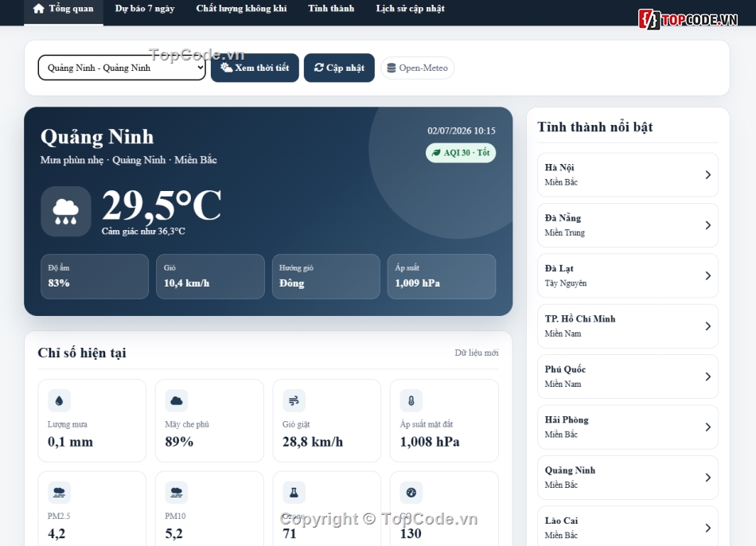The width and height of the screenshot is (756, 546).
Task: Click the TP. Hồ Chí Minh chevron arrow
Action: (707, 326)
